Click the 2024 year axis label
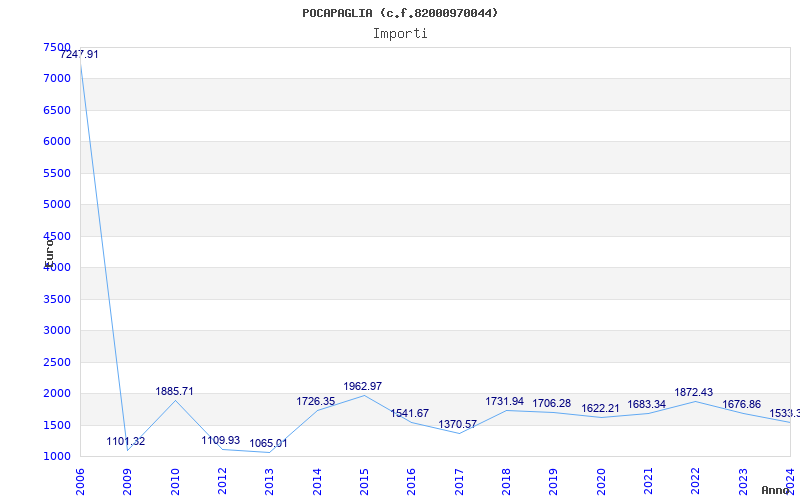Image resolution: width=800 pixels, height=500 pixels. (x=789, y=479)
